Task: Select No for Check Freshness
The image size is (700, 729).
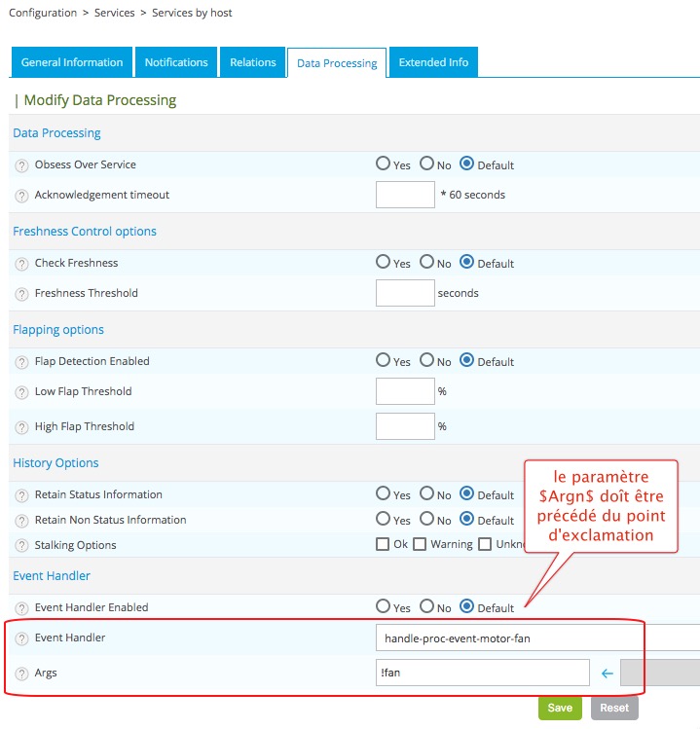Action: (426, 263)
